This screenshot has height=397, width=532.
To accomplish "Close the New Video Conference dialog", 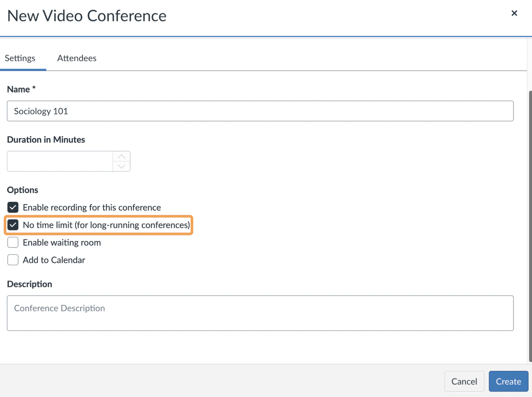I will point(514,13).
